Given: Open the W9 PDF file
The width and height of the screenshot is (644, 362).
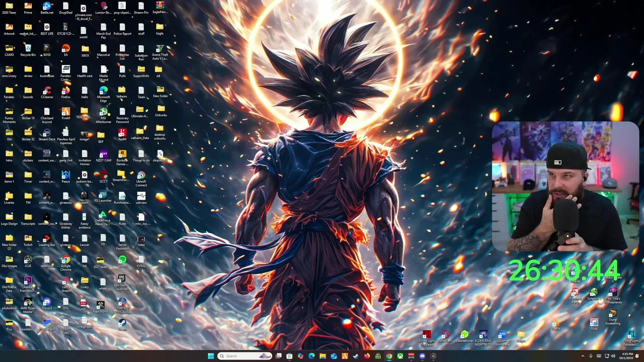Looking at the screenshot, I should (84, 305).
